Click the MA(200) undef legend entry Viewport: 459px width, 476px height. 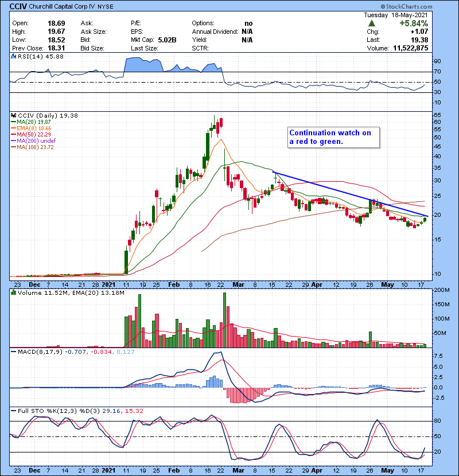[33, 141]
